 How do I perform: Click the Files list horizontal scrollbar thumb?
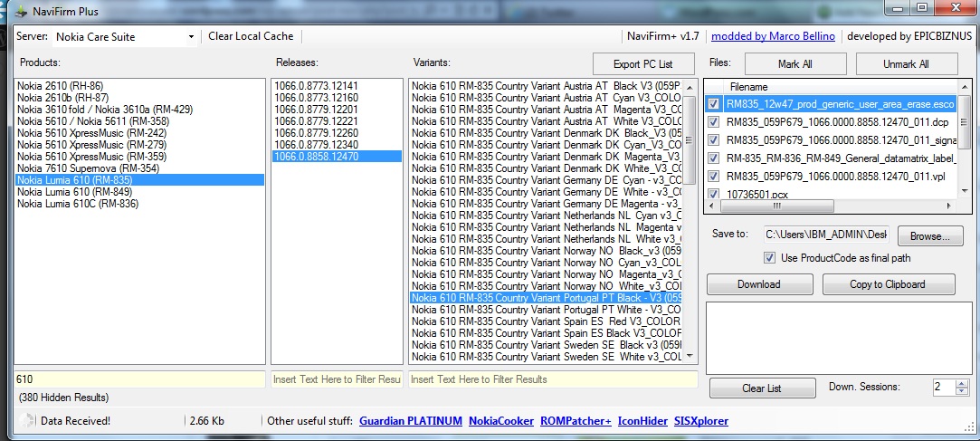776,206
